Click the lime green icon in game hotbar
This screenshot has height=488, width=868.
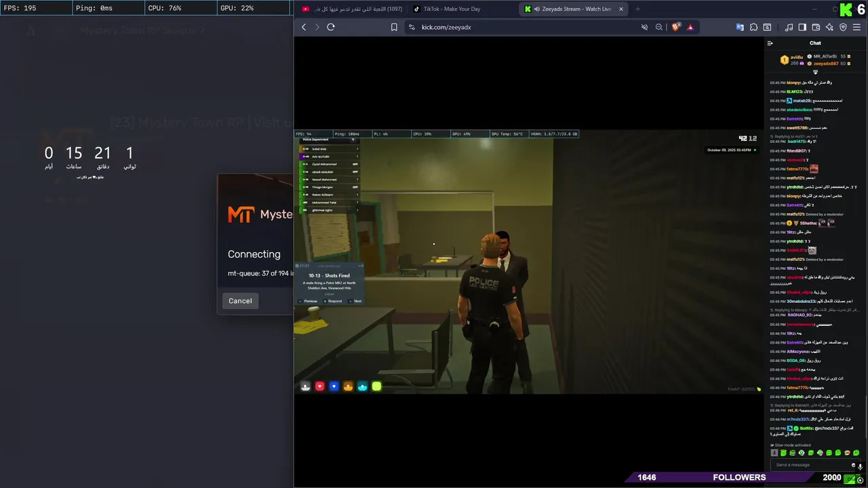coord(376,386)
